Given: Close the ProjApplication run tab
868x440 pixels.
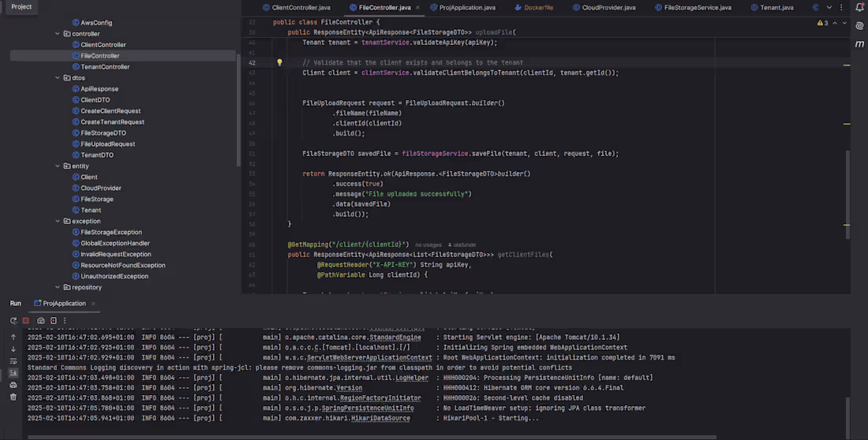Looking at the screenshot, I should point(92,304).
